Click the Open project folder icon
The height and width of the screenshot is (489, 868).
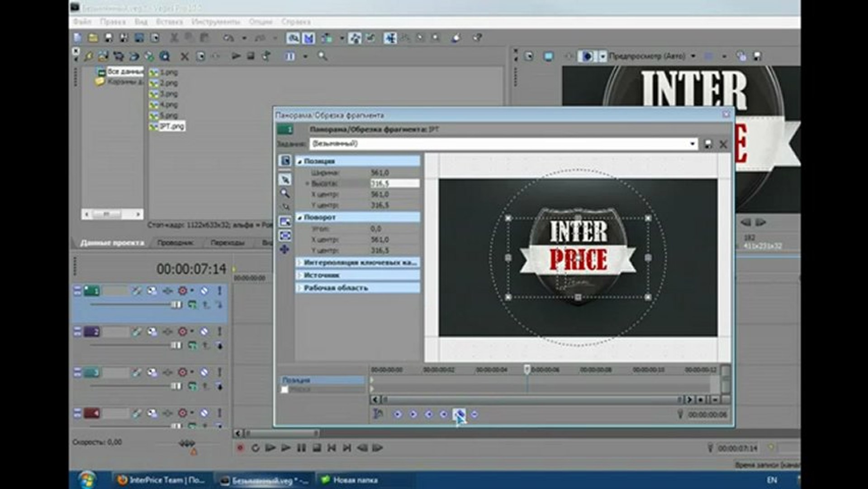pyautogui.click(x=93, y=38)
